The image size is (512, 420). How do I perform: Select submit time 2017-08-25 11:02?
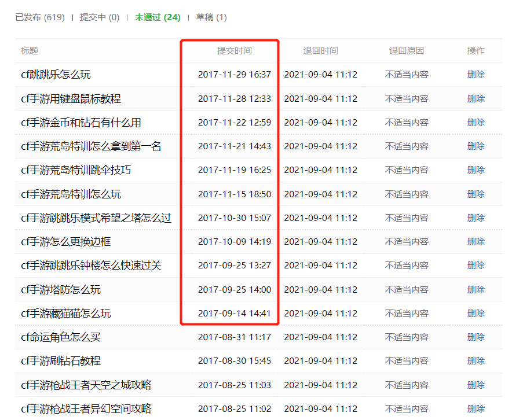click(x=235, y=409)
